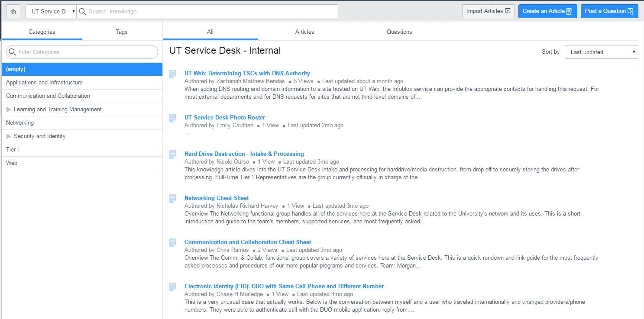Click document icon beside Electronic Identity DUO article
Screen dimensions: 644x319
click(x=173, y=287)
